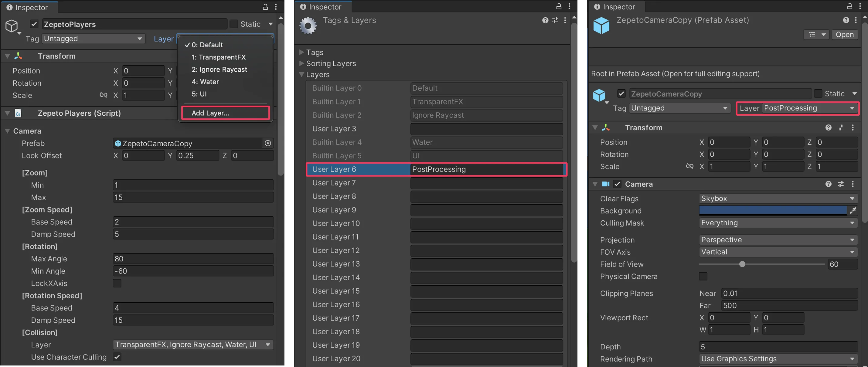Select layer 0: Default
Image resolution: width=868 pixels, height=367 pixels.
coord(225,45)
